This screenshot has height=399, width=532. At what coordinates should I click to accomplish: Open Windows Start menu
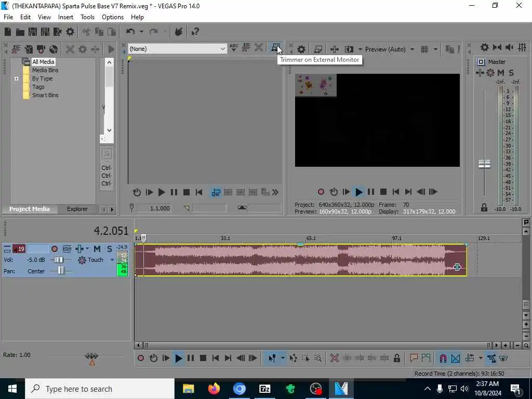point(12,389)
